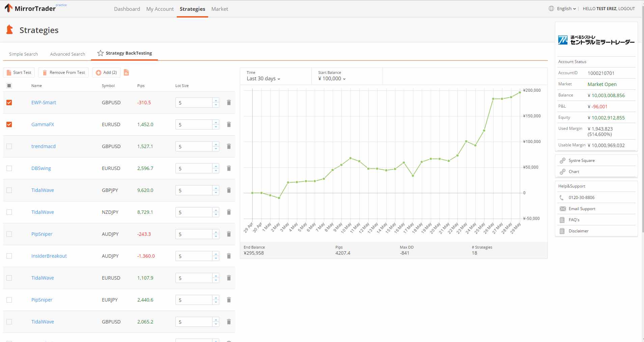Viewport: 644px width, 342px height.
Task: Click the MirrorTrader logo
Action: (30, 8)
